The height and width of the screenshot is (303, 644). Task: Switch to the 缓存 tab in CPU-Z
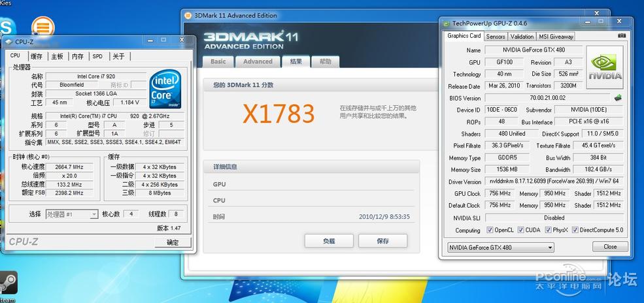pos(37,57)
